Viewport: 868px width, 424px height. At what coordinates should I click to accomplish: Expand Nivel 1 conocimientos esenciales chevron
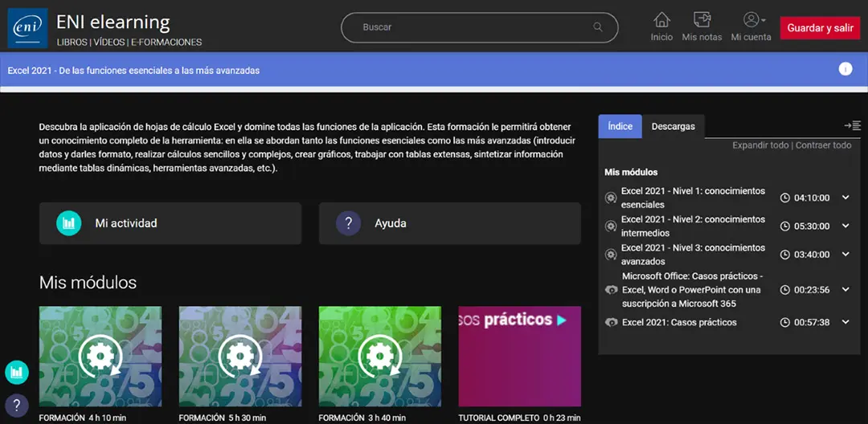845,198
